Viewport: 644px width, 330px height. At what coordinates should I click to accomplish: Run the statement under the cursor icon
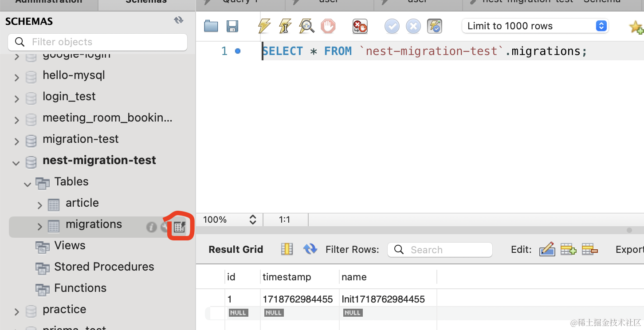coord(285,26)
